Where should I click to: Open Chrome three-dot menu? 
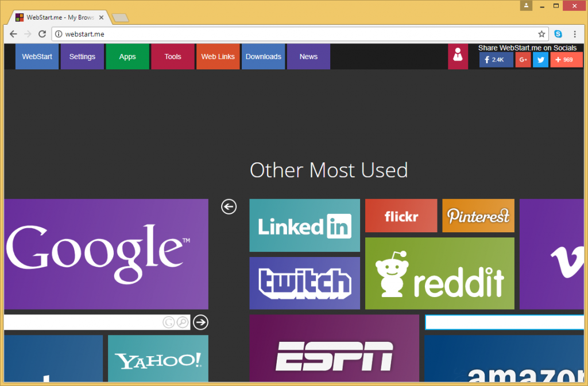pos(575,34)
